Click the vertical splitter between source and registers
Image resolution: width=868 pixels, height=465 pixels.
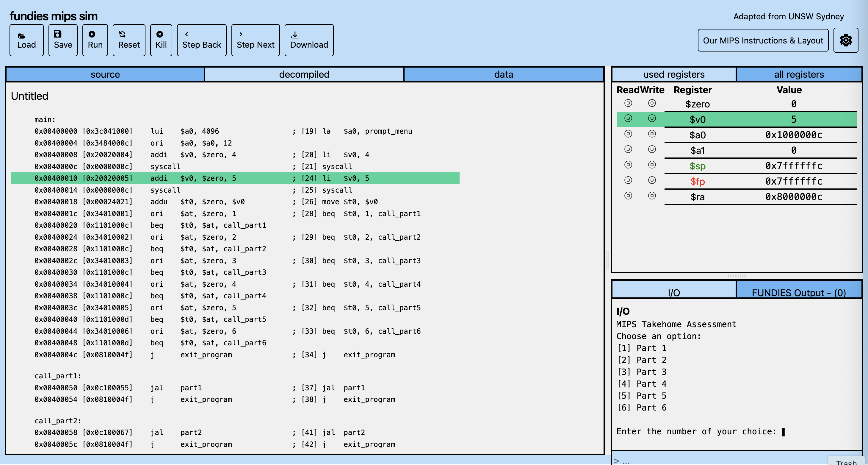click(607, 260)
